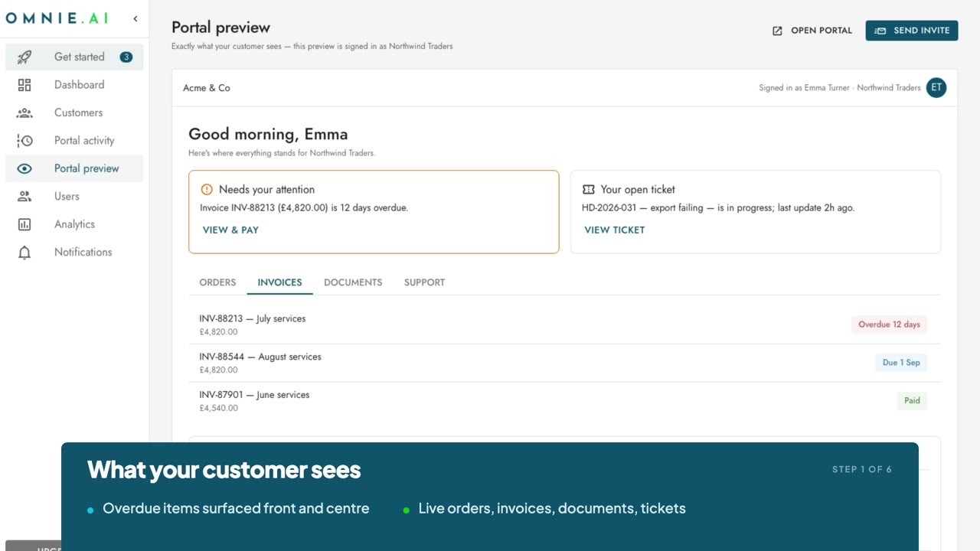Click the ticket icon beside Your open ticket
Screen dimensions: 980x551
[589, 189]
